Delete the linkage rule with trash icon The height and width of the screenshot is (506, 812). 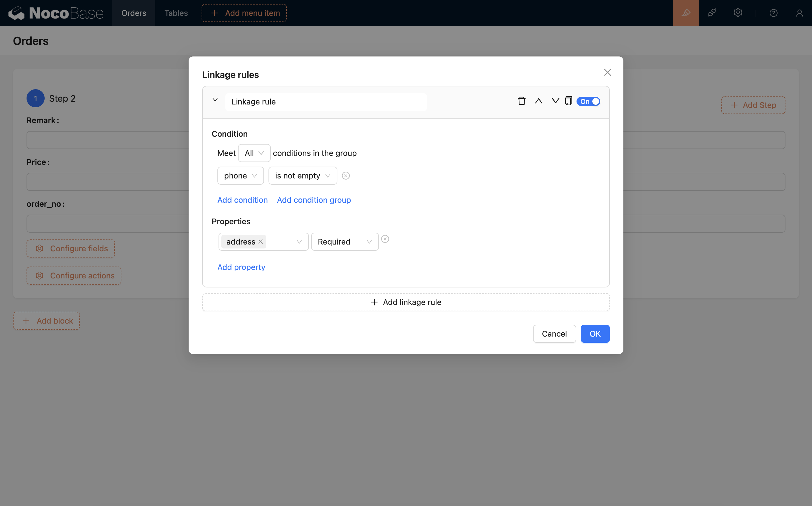click(521, 101)
